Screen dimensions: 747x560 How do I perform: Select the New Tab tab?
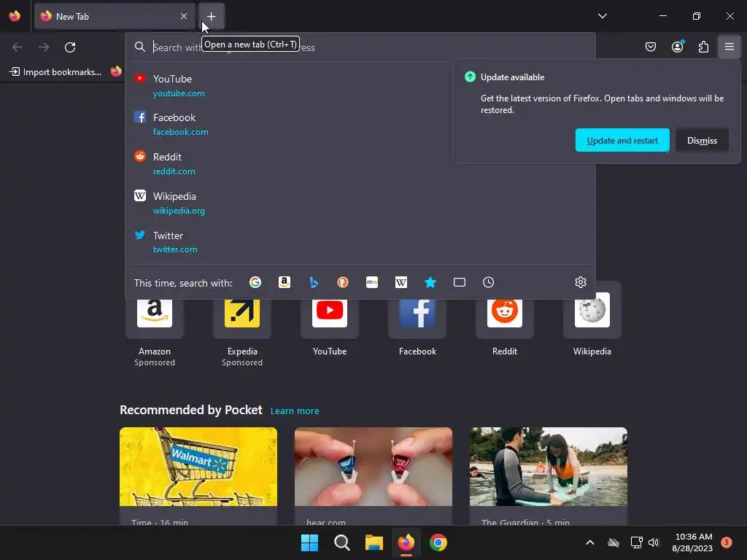click(x=115, y=16)
